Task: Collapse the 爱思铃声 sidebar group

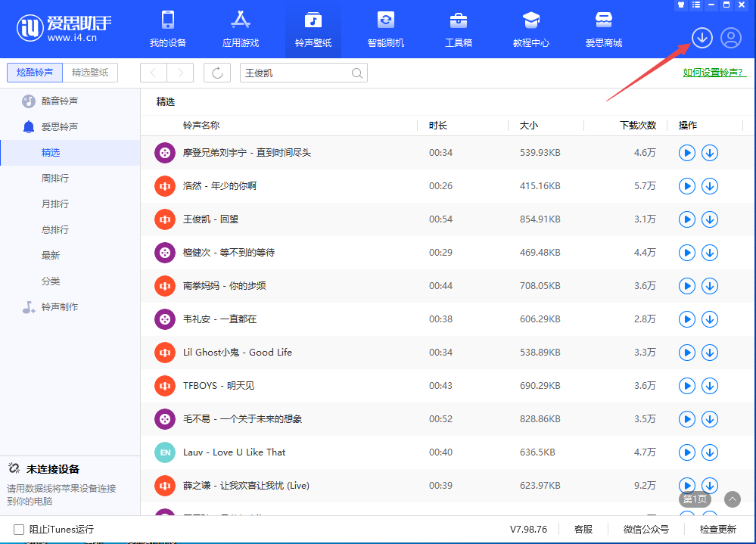Action: (x=59, y=127)
